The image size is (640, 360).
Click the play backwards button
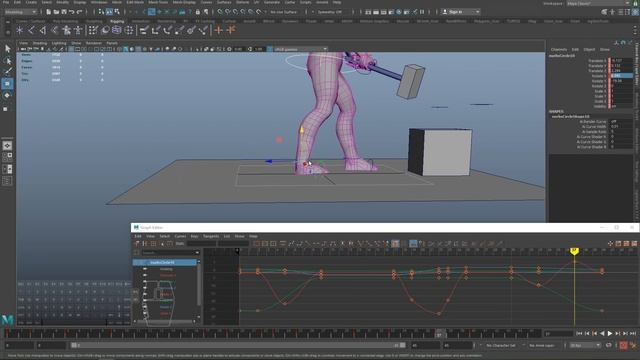coord(602,333)
